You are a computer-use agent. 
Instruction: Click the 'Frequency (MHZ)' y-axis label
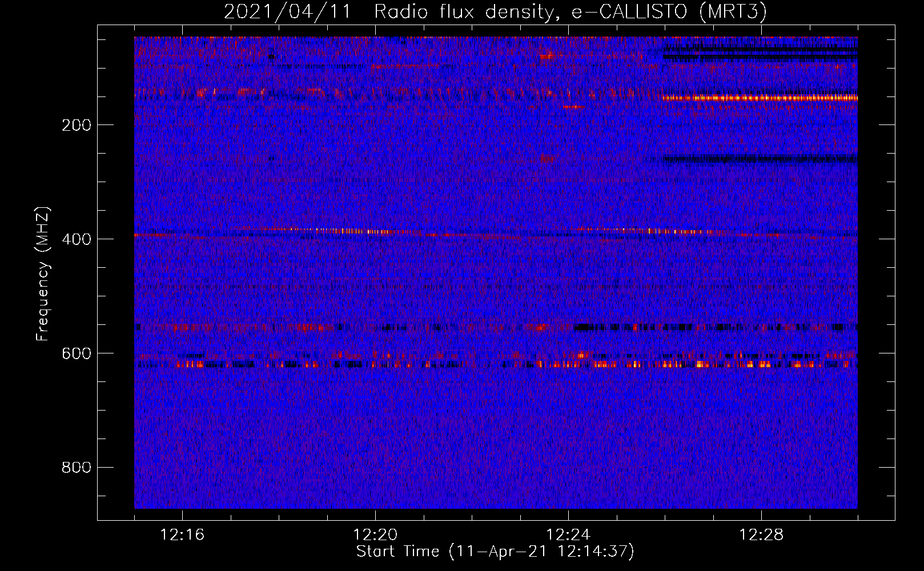coord(43,274)
